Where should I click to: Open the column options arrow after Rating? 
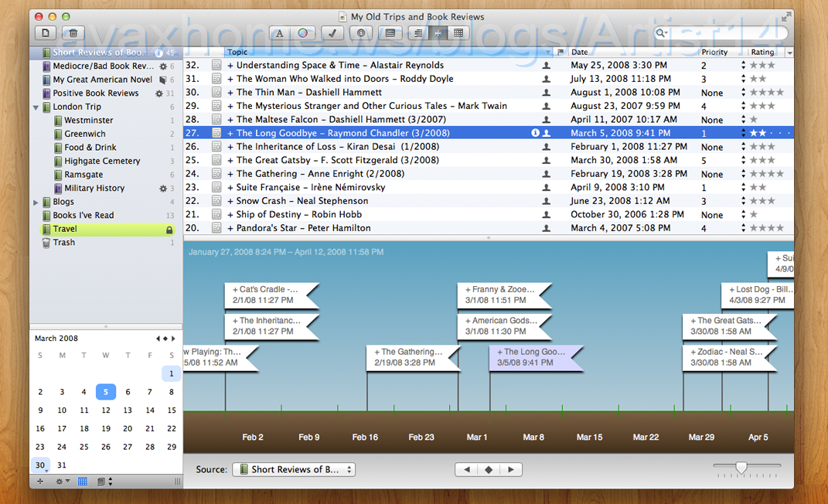789,53
